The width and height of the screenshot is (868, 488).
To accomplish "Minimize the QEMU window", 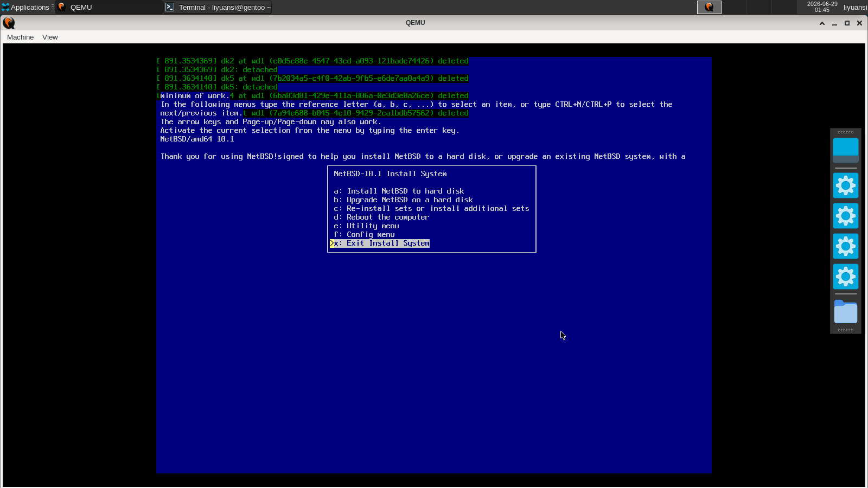I will pos(834,23).
